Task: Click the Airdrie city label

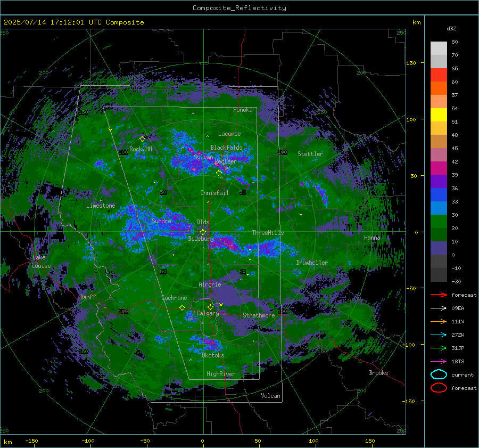Action: click(x=210, y=284)
